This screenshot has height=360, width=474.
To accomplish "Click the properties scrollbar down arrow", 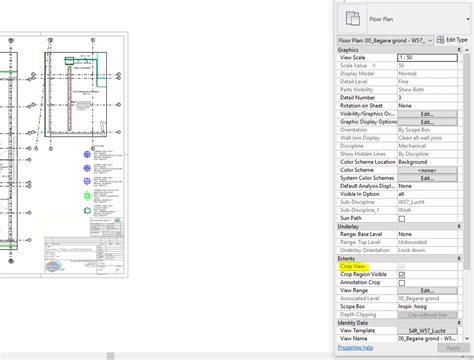I will 467,339.
